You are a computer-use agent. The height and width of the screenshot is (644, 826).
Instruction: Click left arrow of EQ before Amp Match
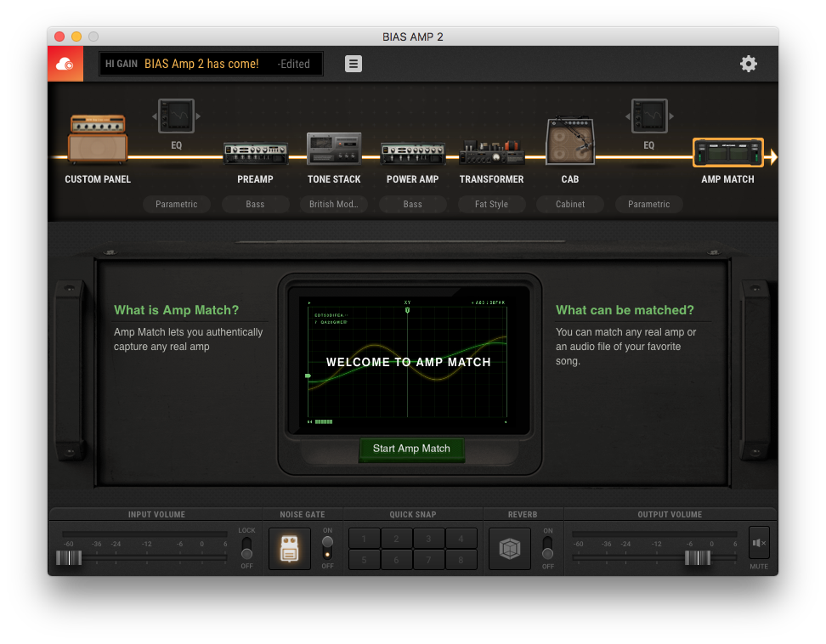(627, 116)
